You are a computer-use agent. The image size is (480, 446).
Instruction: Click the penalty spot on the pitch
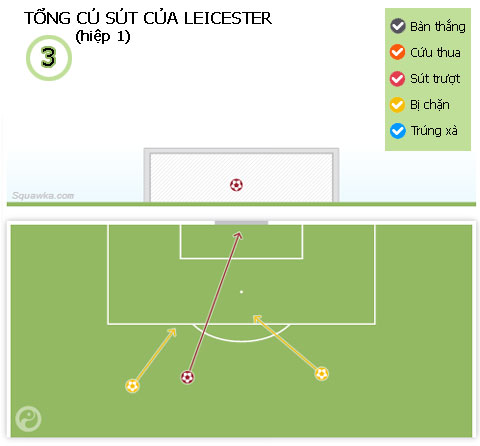(241, 292)
